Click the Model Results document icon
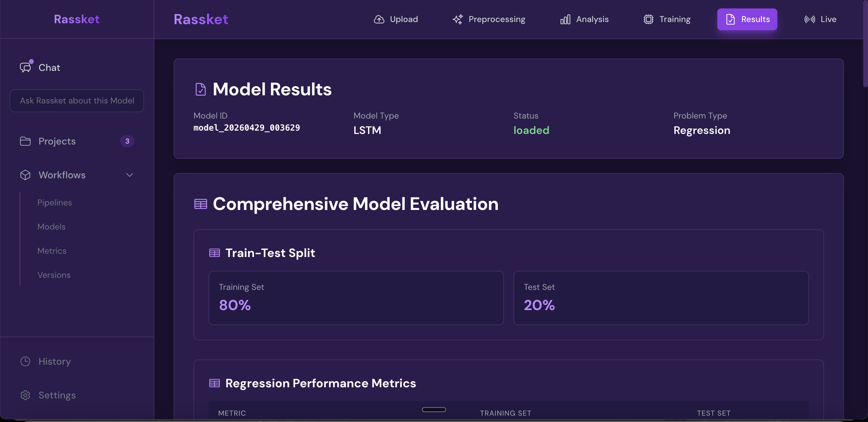 click(200, 89)
